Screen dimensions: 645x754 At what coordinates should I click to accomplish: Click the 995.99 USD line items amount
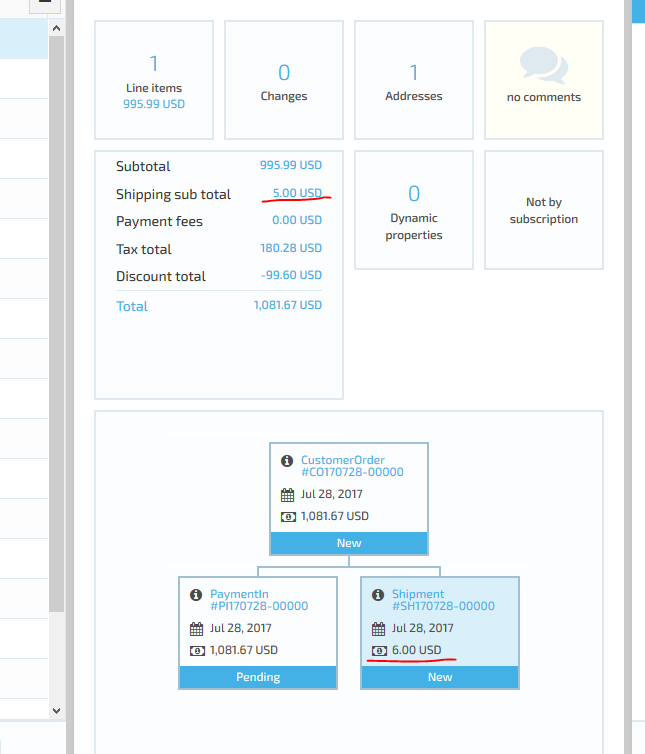pos(154,104)
